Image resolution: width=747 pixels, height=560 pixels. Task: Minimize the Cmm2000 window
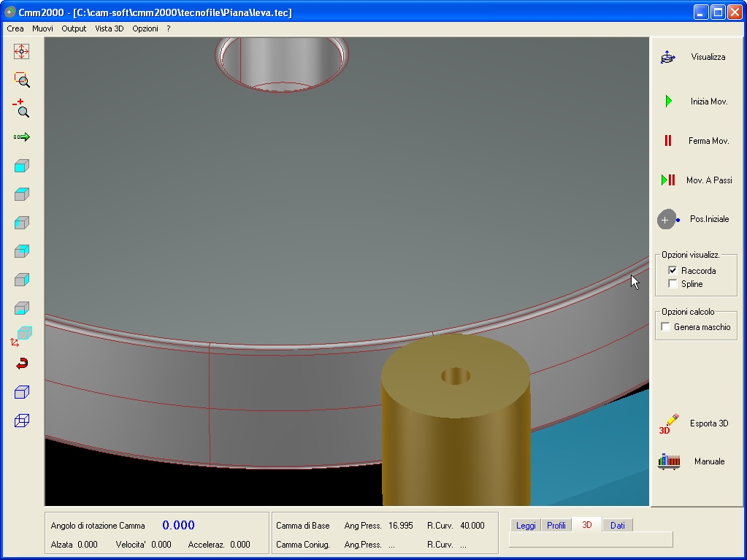701,12
